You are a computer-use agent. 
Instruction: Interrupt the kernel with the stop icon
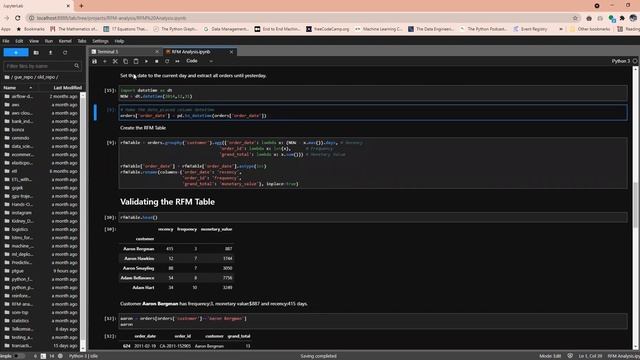[156, 61]
